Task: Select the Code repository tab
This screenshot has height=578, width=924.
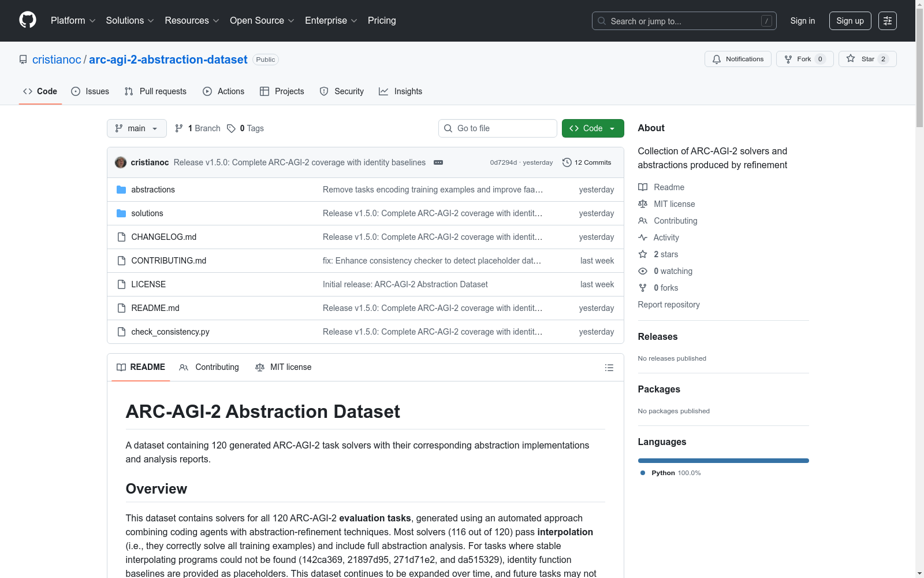Action: coord(40,91)
